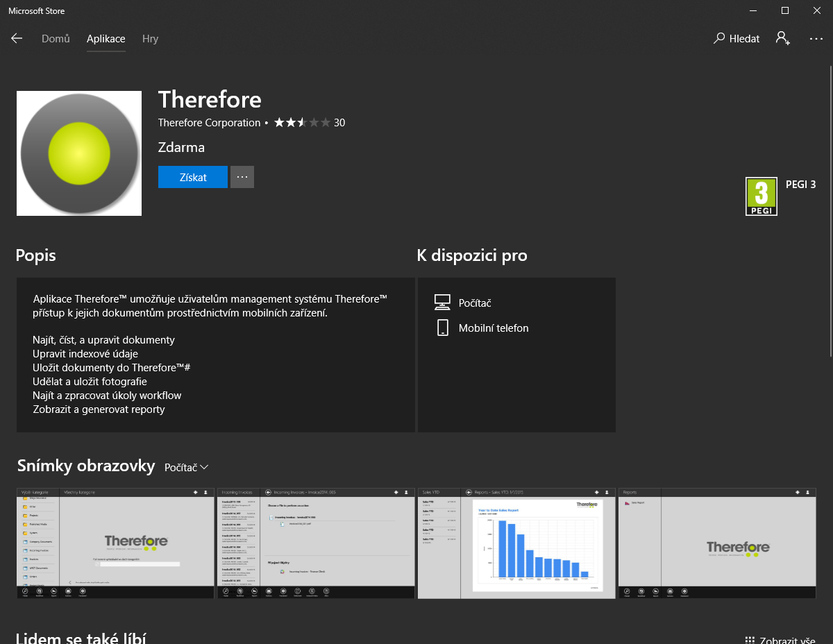Click the account sign-in icon
This screenshot has height=644, width=833.
[x=783, y=38]
